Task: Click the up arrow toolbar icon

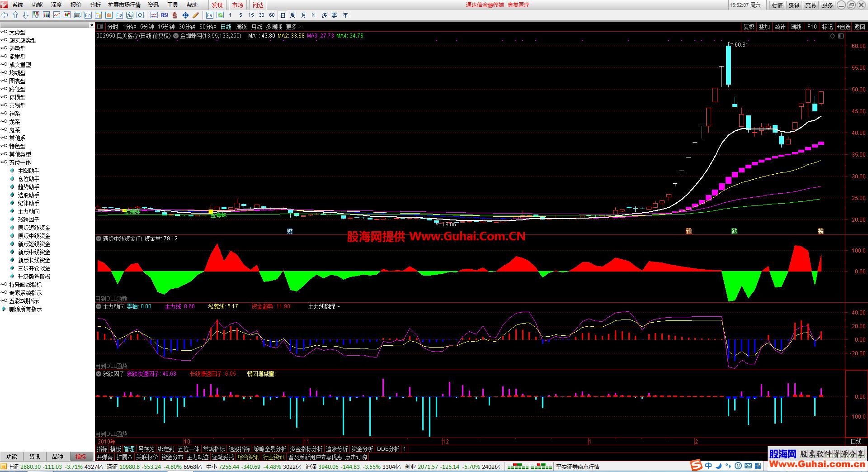Action: click(x=15, y=15)
